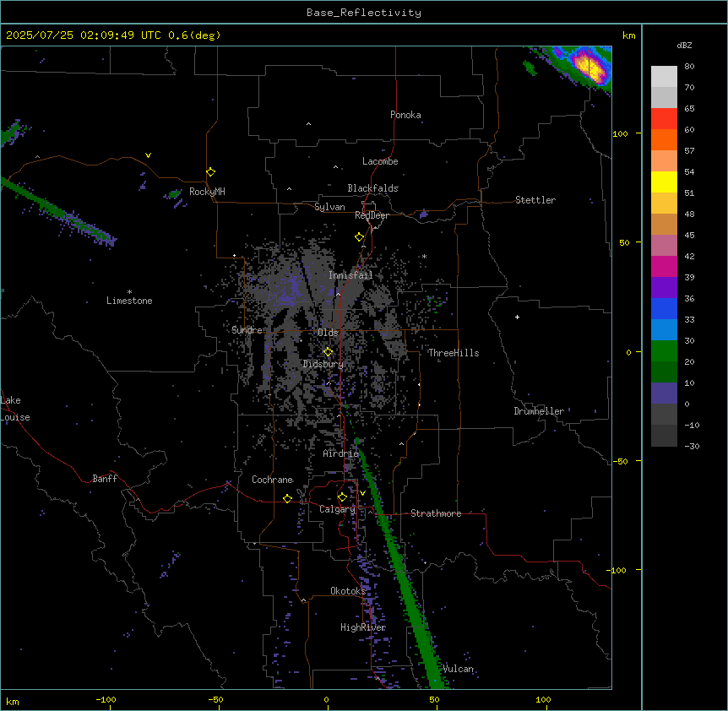Select the purple 36-39 dBZ legend swatch
Image resolution: width=728 pixels, height=711 pixels.
[x=664, y=287]
